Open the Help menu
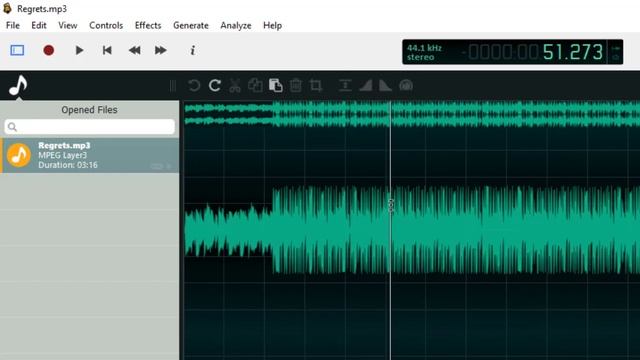This screenshot has height=360, width=640. (272, 25)
